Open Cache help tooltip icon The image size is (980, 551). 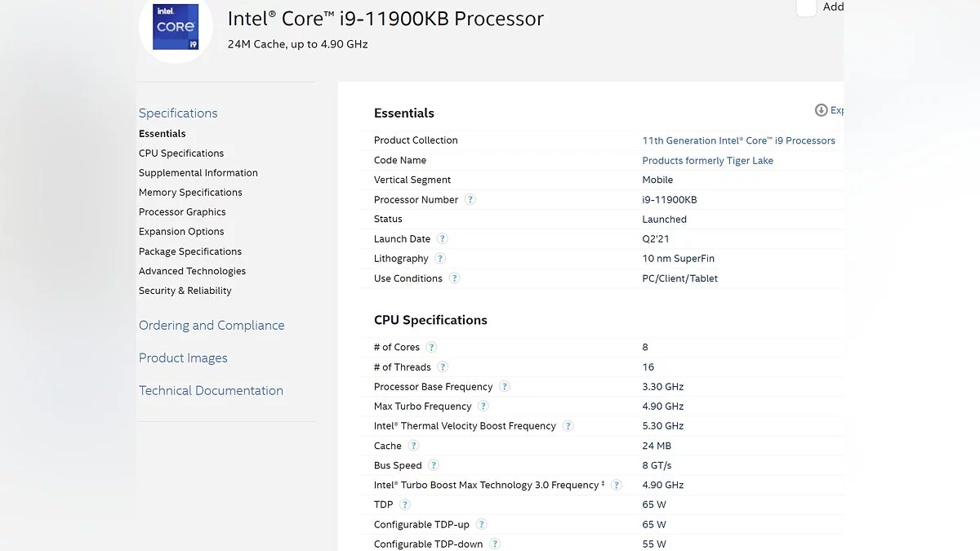(x=414, y=446)
